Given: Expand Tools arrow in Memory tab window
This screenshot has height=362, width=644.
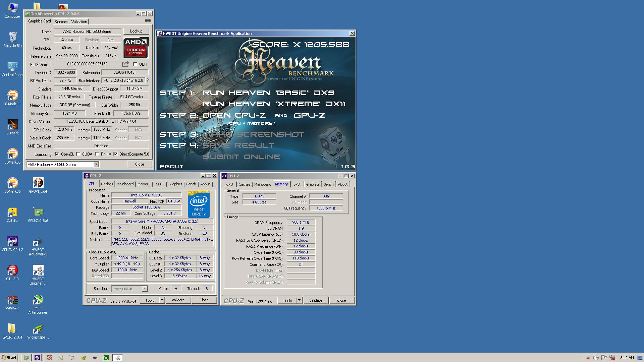Looking at the screenshot, I should pyautogui.click(x=299, y=300).
